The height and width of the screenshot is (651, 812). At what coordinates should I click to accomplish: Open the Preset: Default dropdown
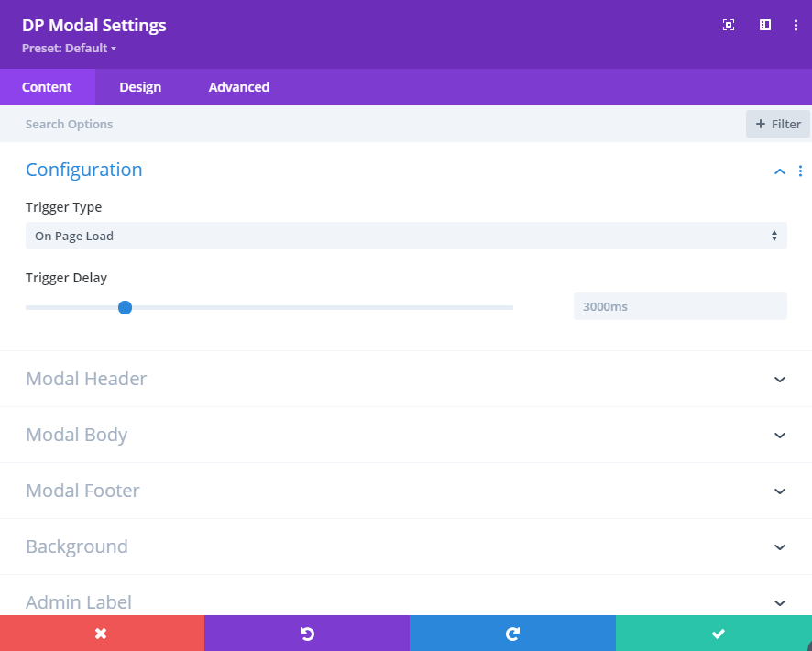[69, 49]
